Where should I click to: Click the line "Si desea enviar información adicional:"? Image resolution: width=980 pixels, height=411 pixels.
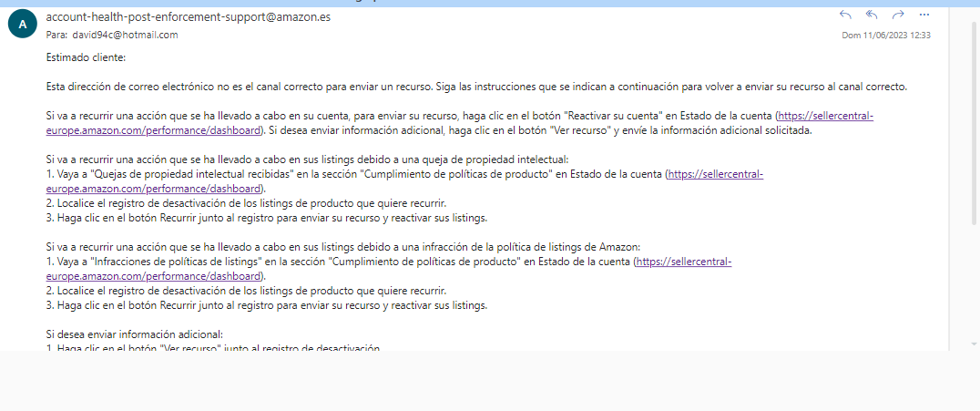134,334
